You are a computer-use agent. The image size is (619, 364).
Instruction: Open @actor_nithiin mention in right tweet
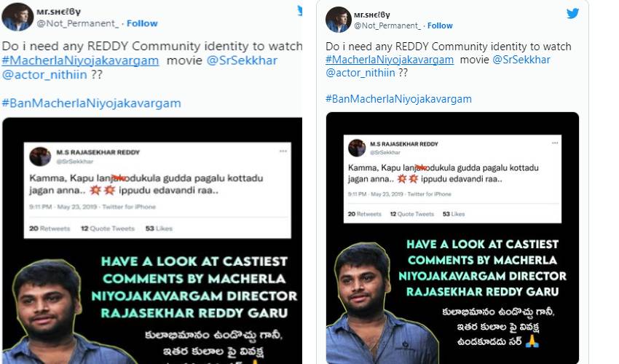tap(360, 73)
